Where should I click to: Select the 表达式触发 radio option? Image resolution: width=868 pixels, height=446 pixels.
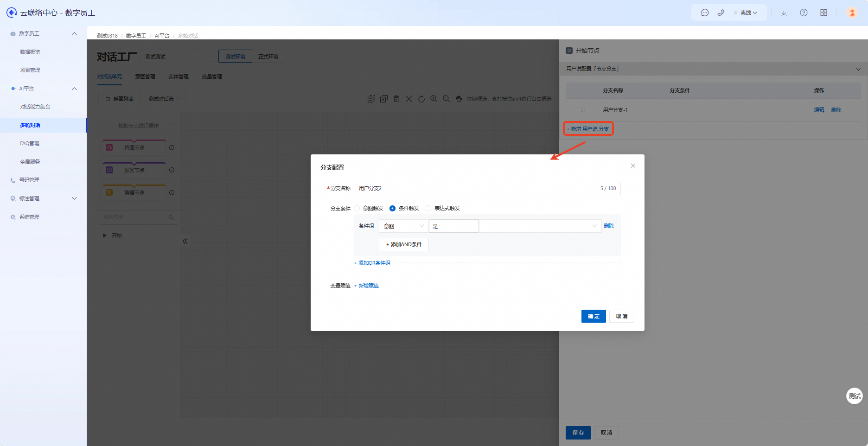pyautogui.click(x=428, y=209)
